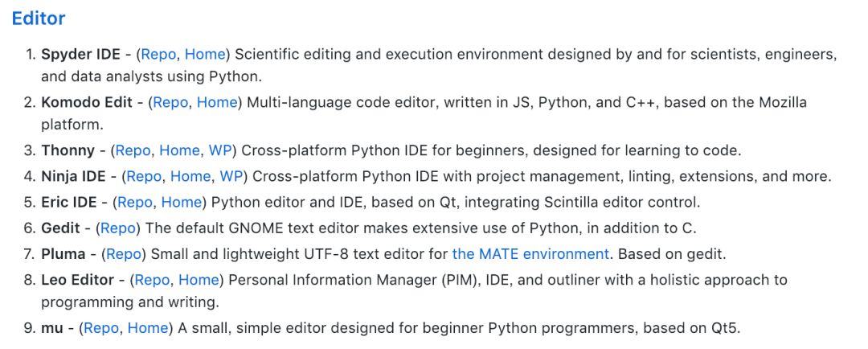This screenshot has height=349, width=868.
Task: Visit the Leo Editor Home link
Action: (199, 280)
